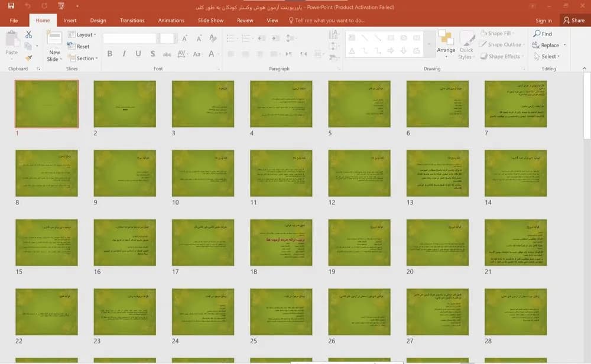Click the Format Painter brush icon
This screenshot has height=364, width=591.
tap(28, 58)
